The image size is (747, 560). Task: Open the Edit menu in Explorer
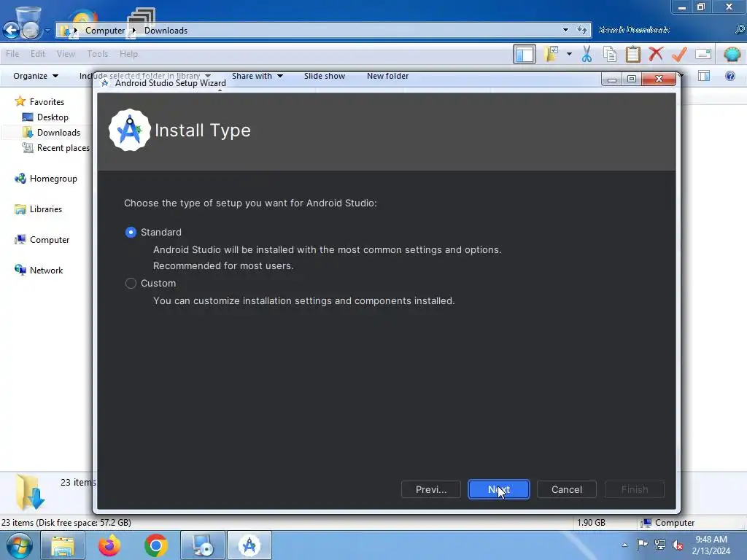(38, 54)
